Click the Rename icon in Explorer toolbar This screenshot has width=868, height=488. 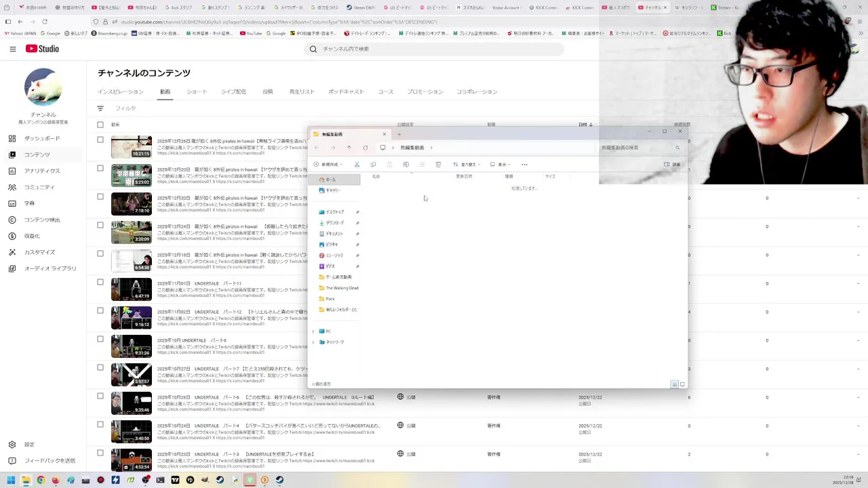tap(406, 165)
